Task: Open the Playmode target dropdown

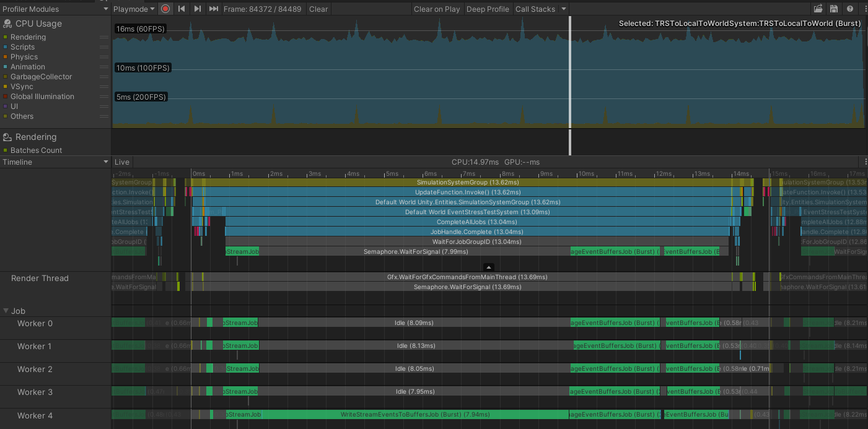Action: click(133, 9)
